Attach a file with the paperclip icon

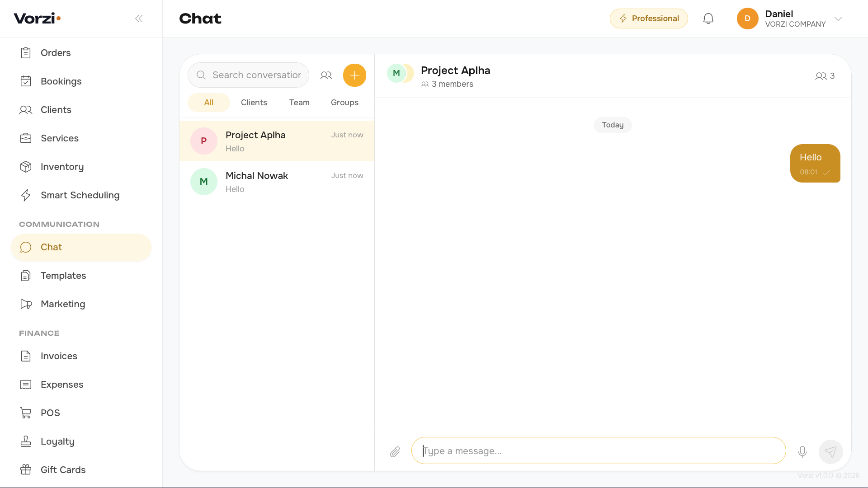click(395, 451)
